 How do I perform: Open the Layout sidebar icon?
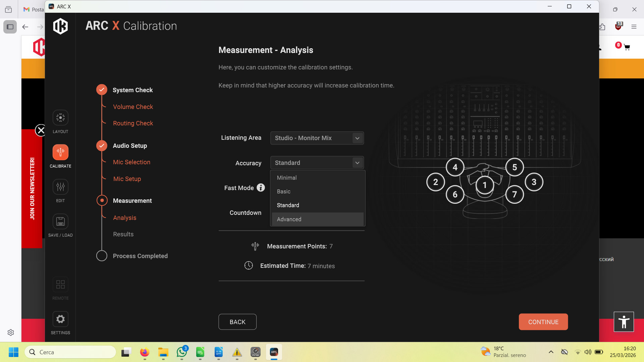click(x=60, y=118)
